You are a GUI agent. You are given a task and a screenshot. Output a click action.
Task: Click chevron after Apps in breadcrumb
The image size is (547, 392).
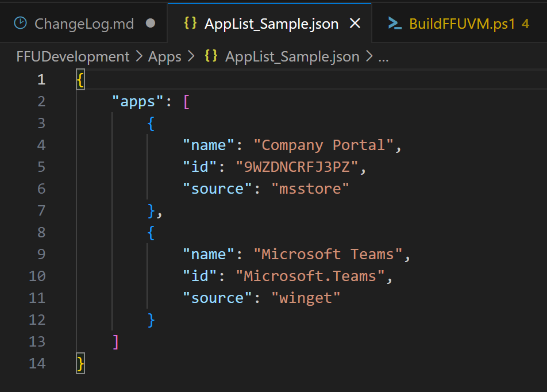pyautogui.click(x=191, y=56)
